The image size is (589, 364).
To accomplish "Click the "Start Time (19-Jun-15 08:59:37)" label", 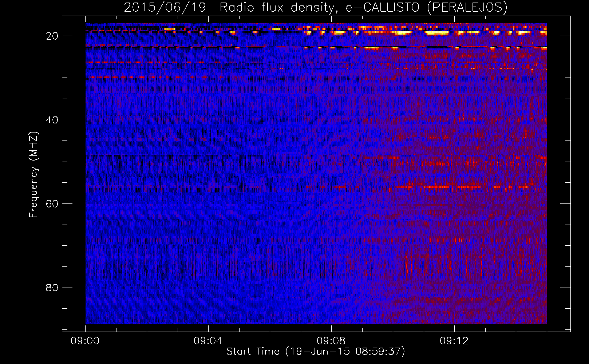I will coord(316,352).
